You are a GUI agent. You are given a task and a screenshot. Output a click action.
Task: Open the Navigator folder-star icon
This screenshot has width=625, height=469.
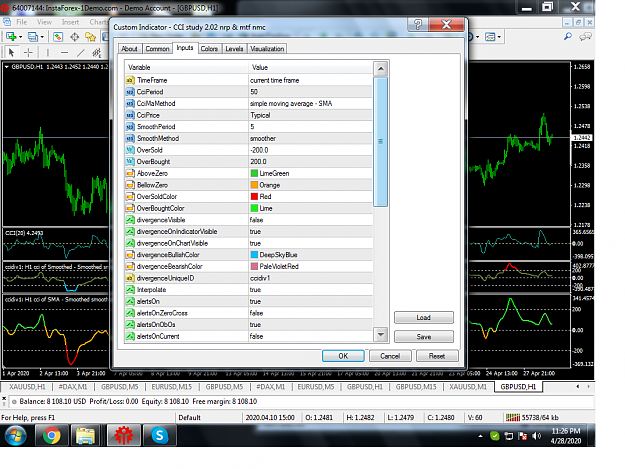[x=90, y=37]
